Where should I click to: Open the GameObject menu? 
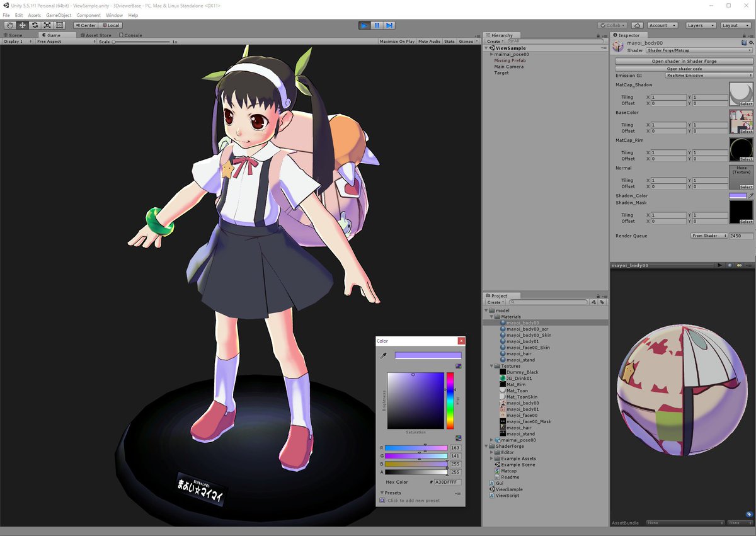pos(59,15)
